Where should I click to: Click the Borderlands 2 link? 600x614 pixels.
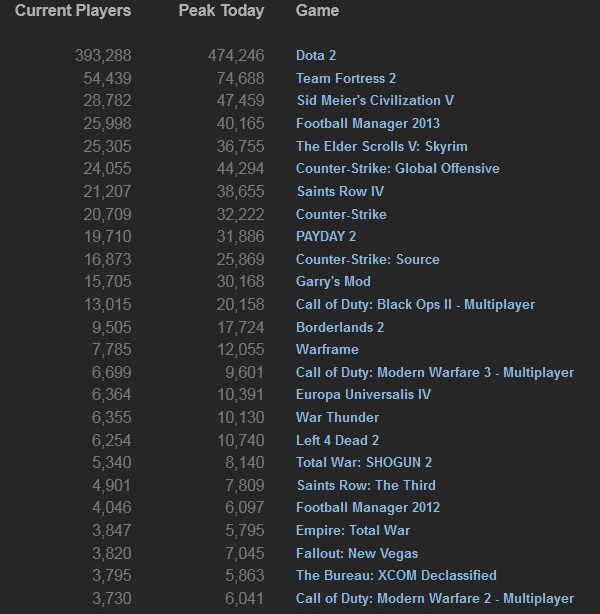(x=340, y=327)
